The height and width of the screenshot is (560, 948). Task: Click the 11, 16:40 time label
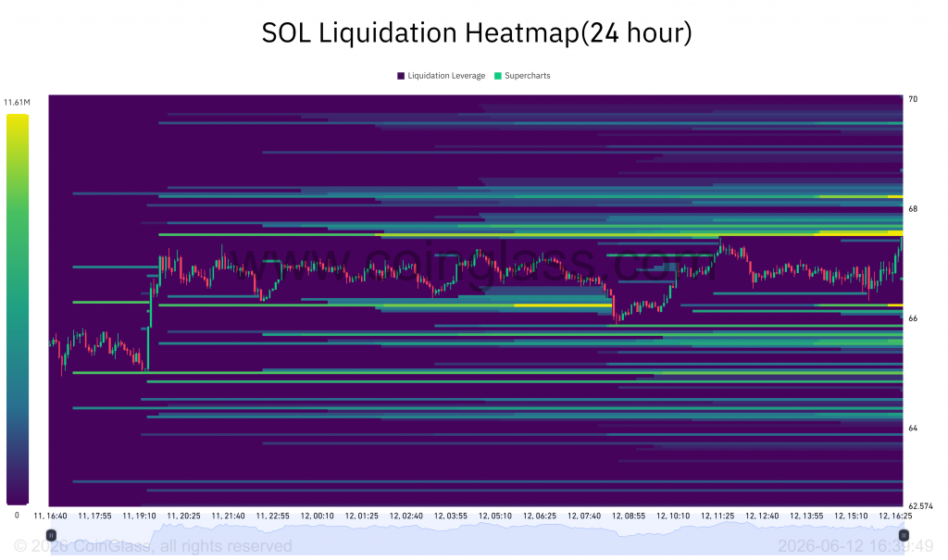tap(50, 516)
